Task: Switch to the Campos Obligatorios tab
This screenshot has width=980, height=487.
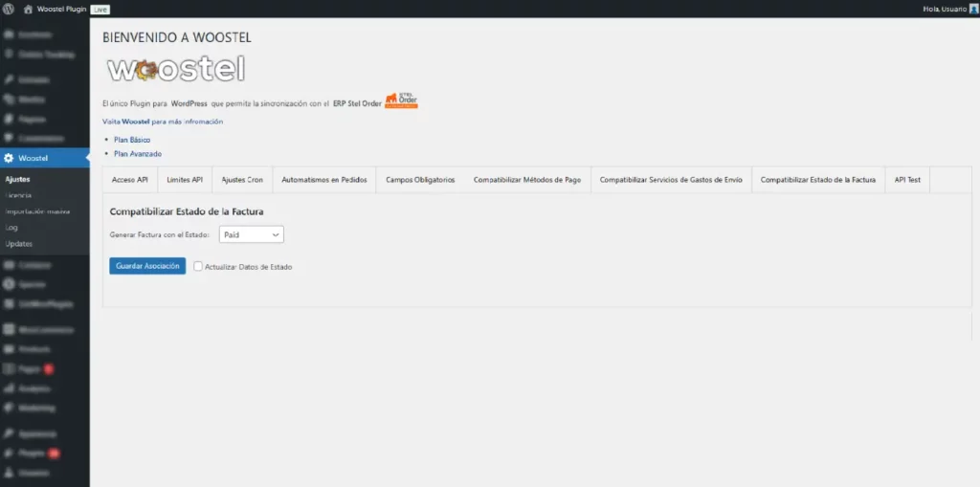Action: tap(420, 180)
